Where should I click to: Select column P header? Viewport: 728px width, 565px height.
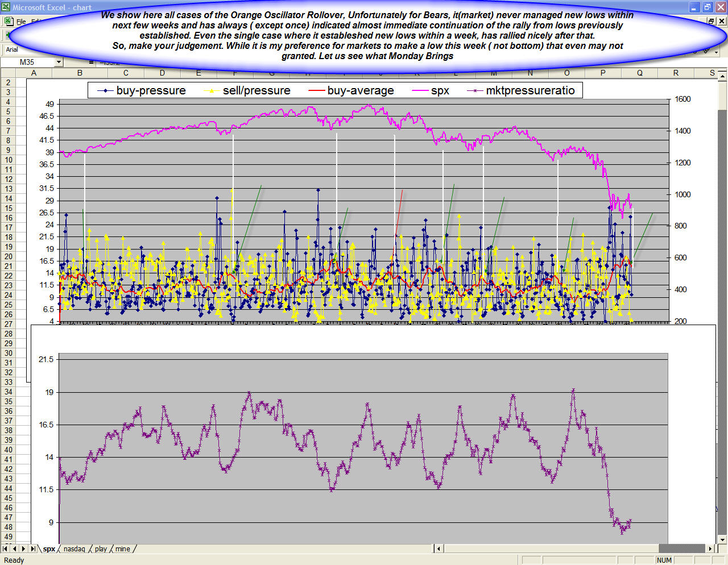pyautogui.click(x=603, y=73)
